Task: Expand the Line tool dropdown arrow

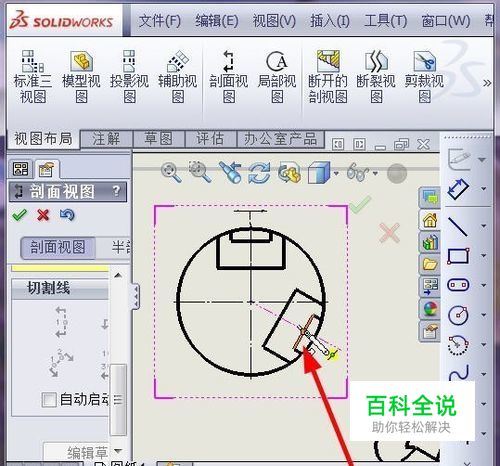Action: pos(483,227)
